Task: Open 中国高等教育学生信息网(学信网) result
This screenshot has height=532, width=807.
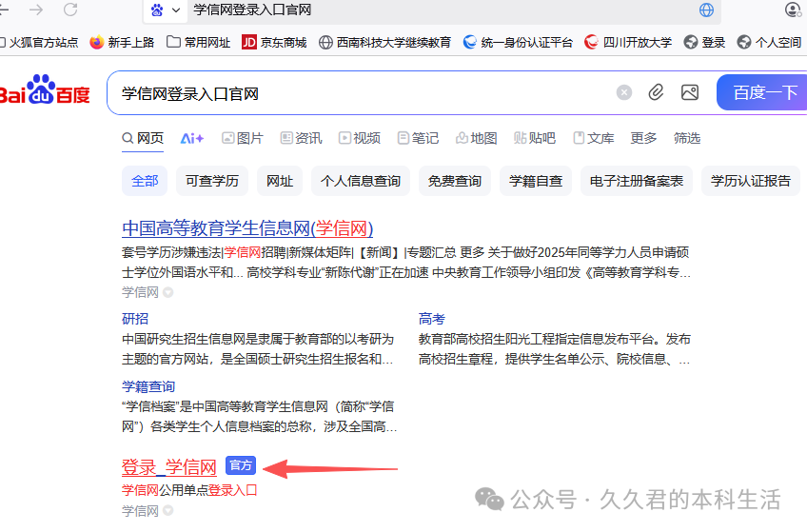Action: [247, 228]
